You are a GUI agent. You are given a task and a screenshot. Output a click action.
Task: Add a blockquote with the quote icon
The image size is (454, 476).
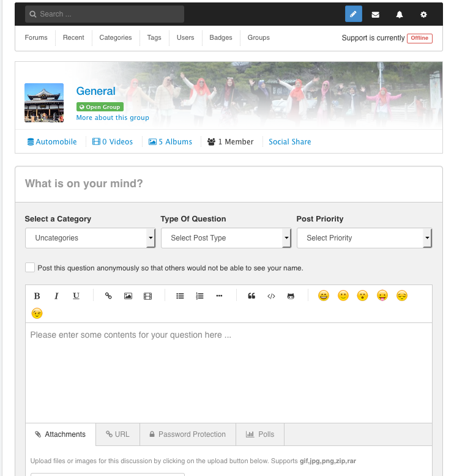click(251, 296)
